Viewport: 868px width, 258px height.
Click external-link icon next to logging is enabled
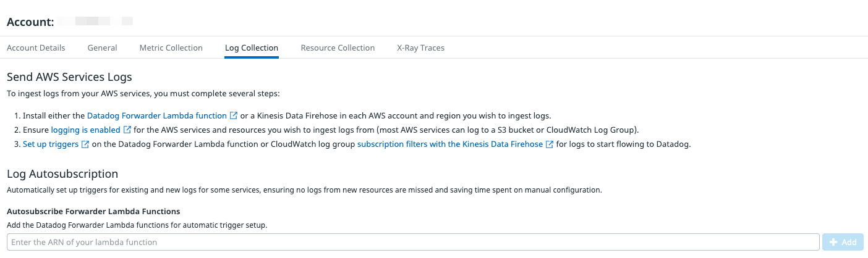point(127,130)
